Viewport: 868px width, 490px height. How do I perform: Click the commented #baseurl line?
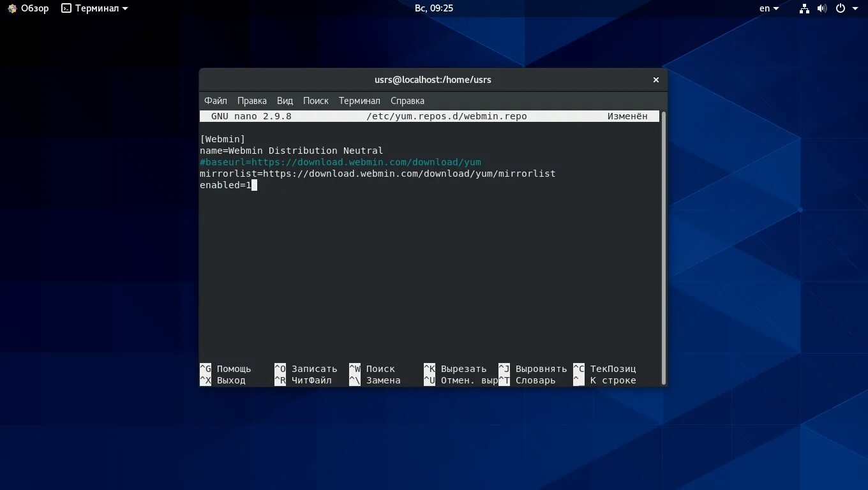pos(340,162)
